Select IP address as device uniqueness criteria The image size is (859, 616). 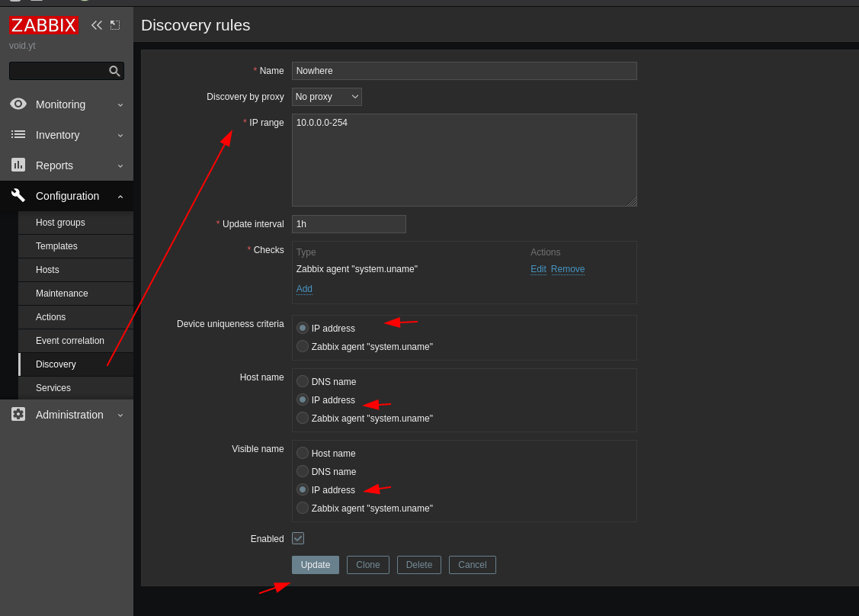(x=303, y=329)
